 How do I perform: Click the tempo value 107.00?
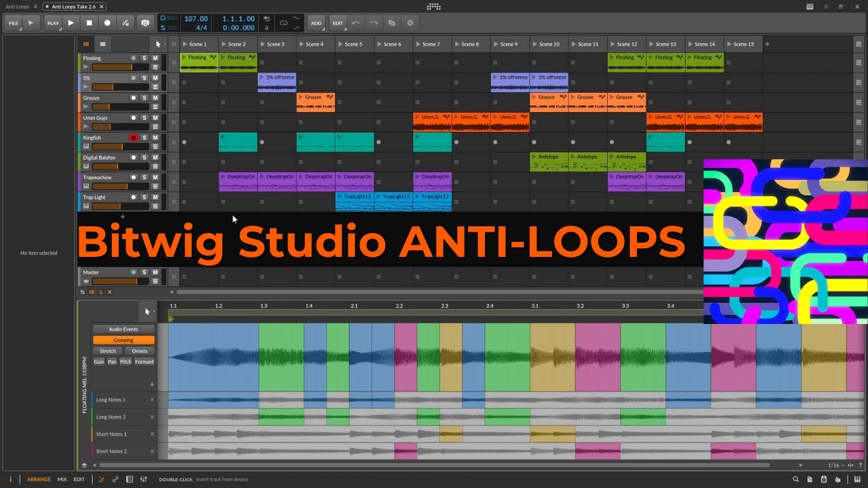click(196, 19)
